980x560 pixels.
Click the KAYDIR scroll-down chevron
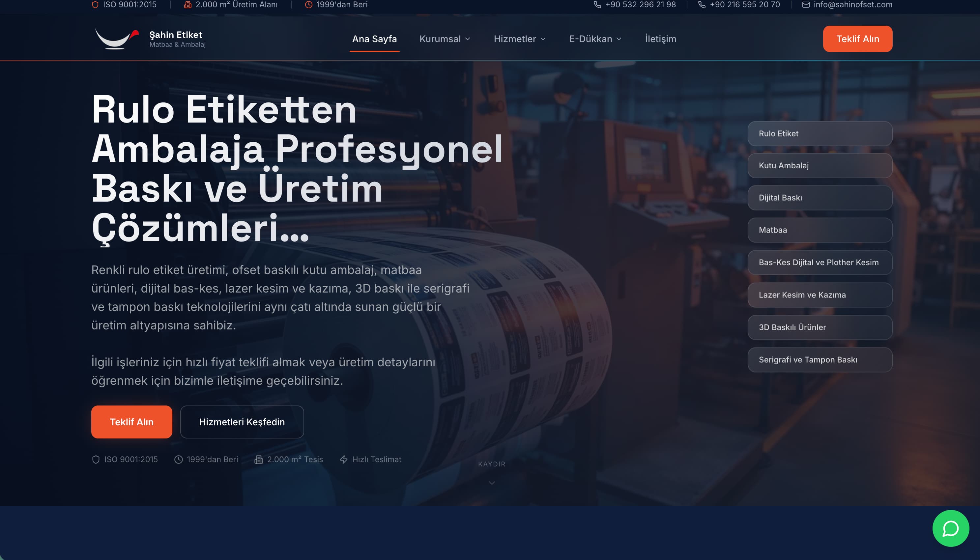tap(492, 483)
